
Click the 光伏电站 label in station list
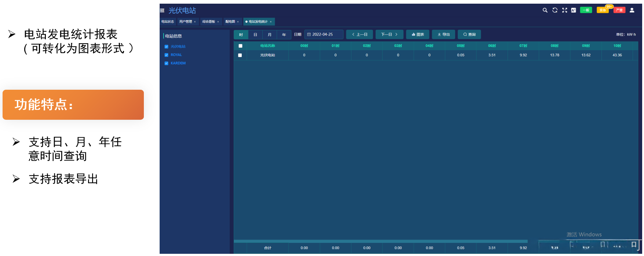point(178,47)
